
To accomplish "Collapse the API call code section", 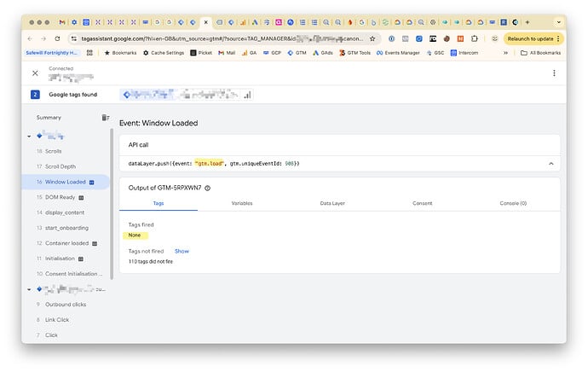I will pos(550,163).
